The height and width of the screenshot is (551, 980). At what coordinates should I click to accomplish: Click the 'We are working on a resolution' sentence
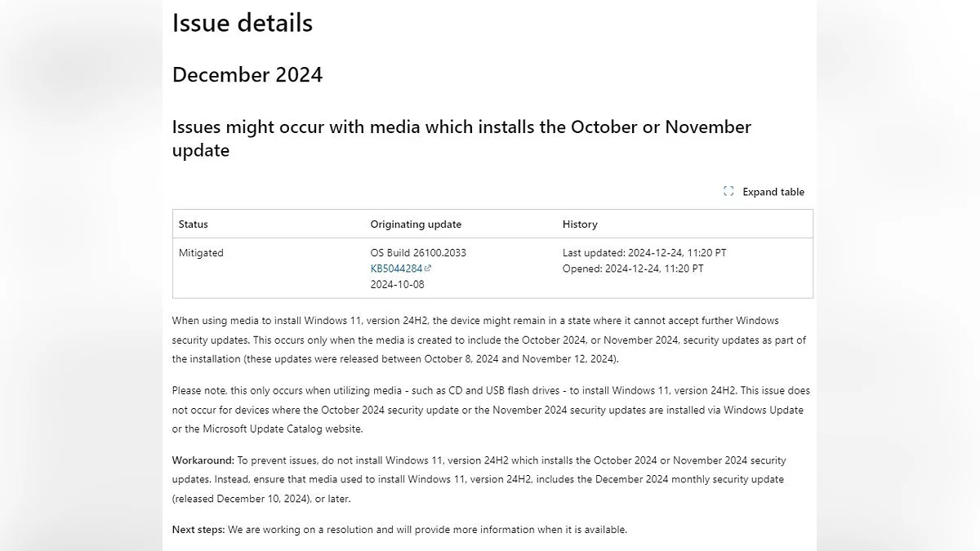(x=427, y=530)
